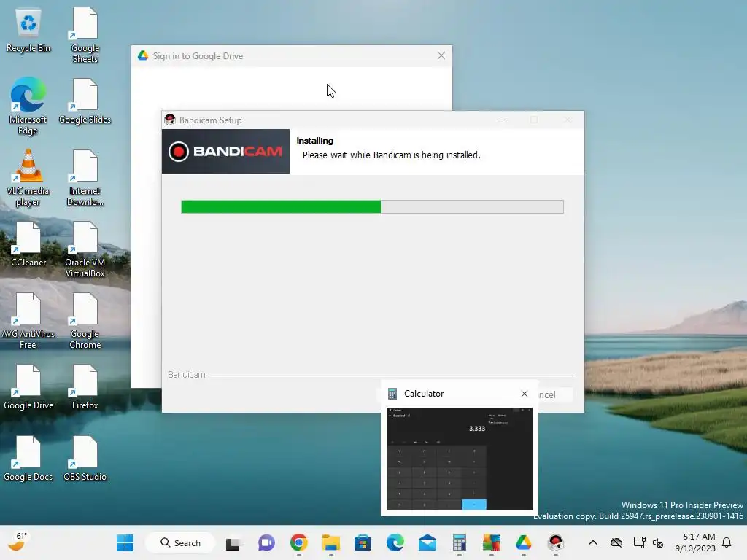747x560 pixels.
Task: Open the clock and date flyout
Action: pos(695,542)
